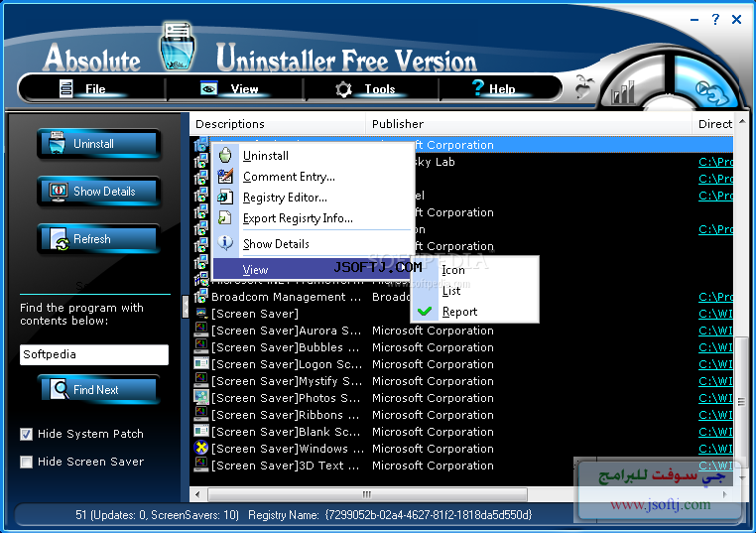Click the search text field containing Softpedia
Image resolution: width=756 pixels, height=533 pixels.
[94, 354]
